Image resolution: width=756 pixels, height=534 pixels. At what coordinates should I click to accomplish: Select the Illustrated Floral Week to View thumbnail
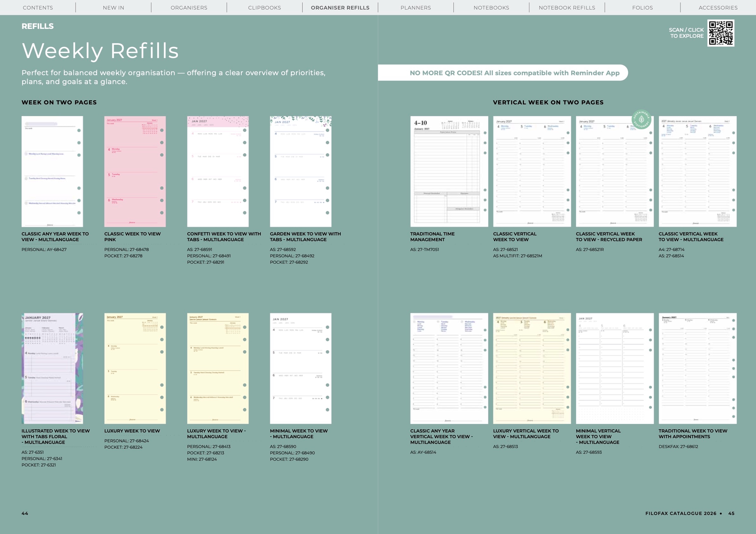(52, 368)
